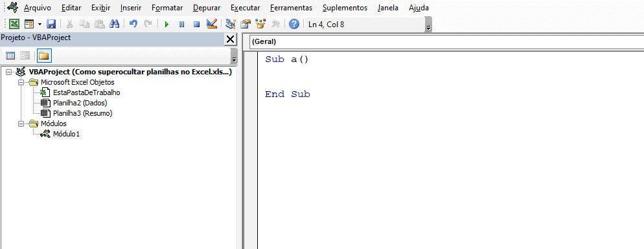Open the Editar menu
Image resolution: width=644 pixels, height=249 pixels.
tap(71, 8)
